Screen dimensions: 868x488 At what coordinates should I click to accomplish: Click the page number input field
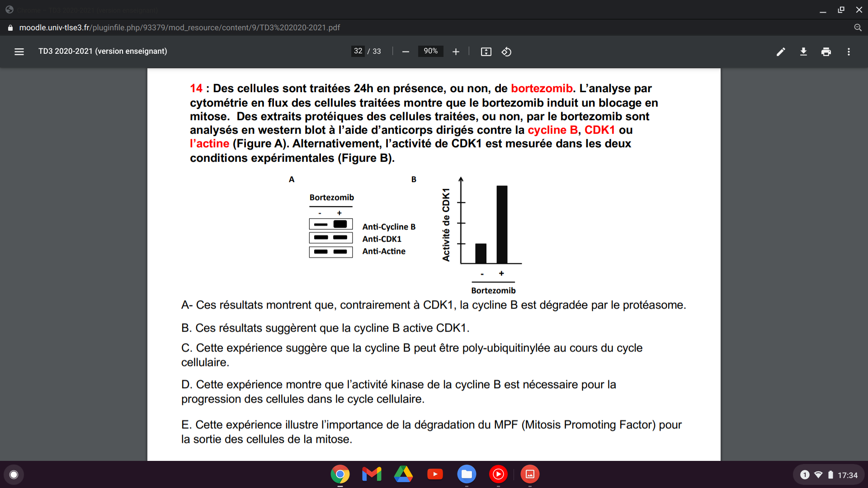(358, 51)
